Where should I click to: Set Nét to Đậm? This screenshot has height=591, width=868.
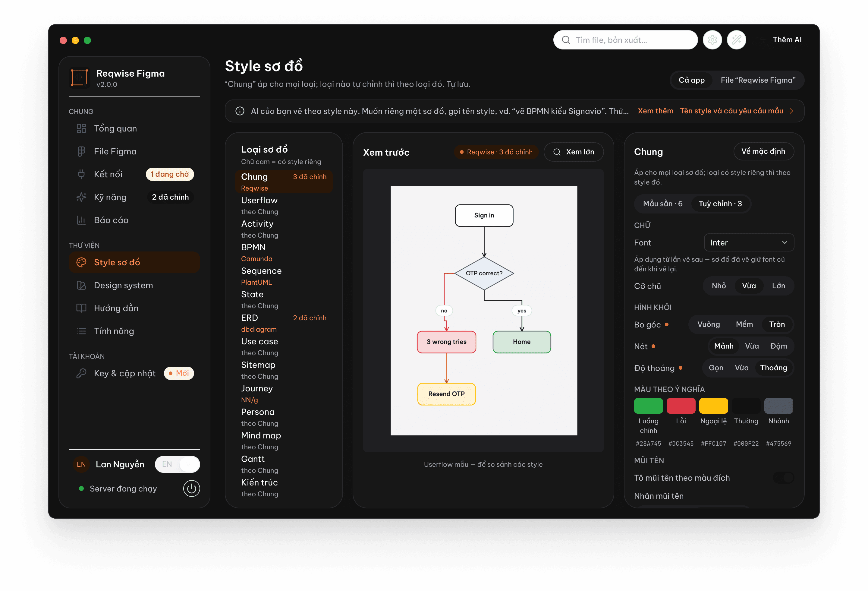tap(778, 346)
